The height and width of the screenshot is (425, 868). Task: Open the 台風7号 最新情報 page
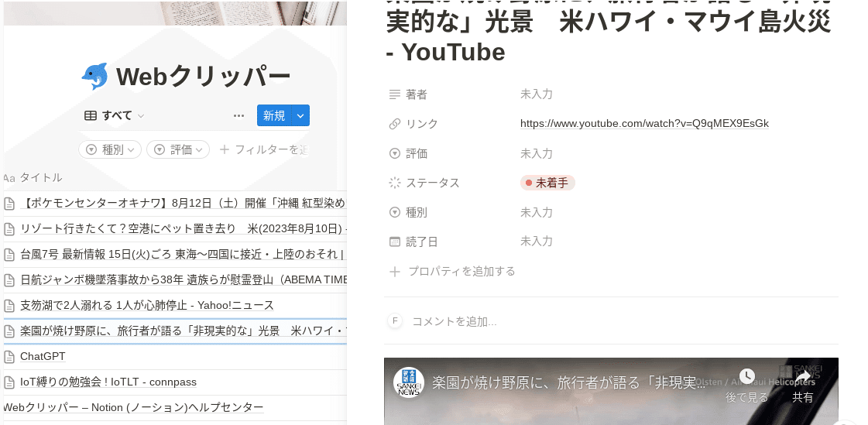click(x=184, y=255)
